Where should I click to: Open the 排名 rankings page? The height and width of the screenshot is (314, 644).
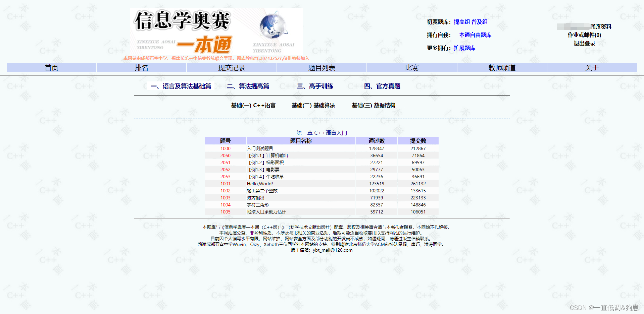click(141, 67)
